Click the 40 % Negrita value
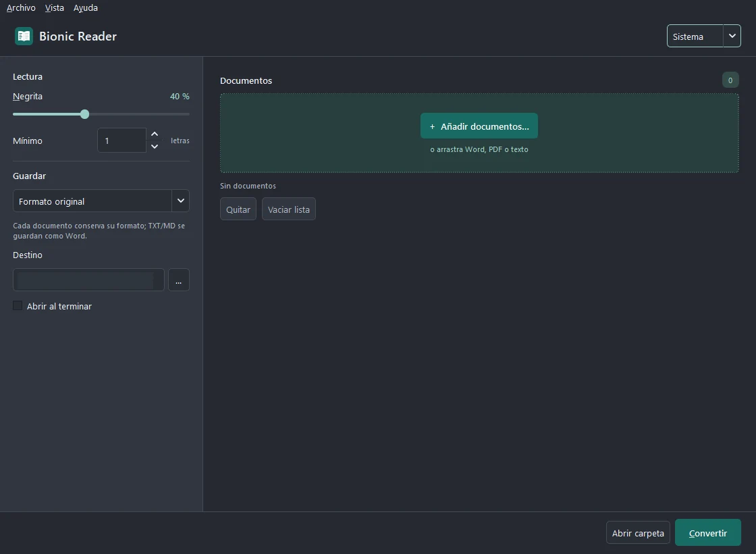Image resolution: width=756 pixels, height=554 pixels. (180, 97)
